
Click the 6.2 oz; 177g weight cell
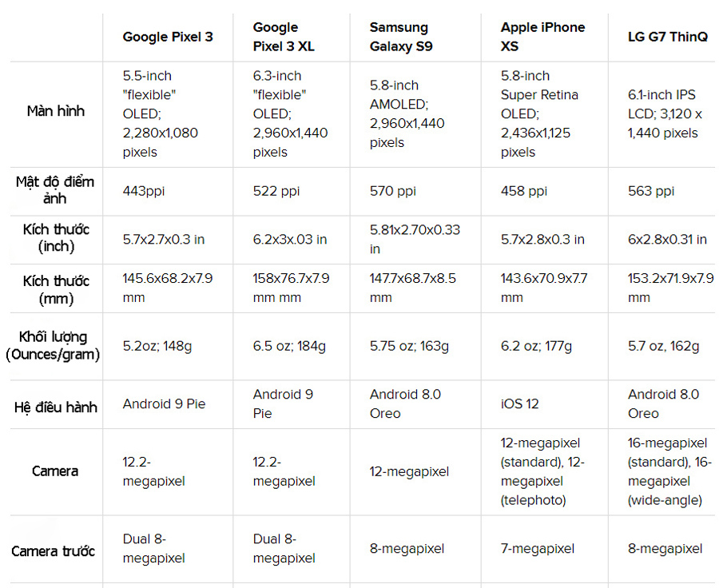coord(536,346)
